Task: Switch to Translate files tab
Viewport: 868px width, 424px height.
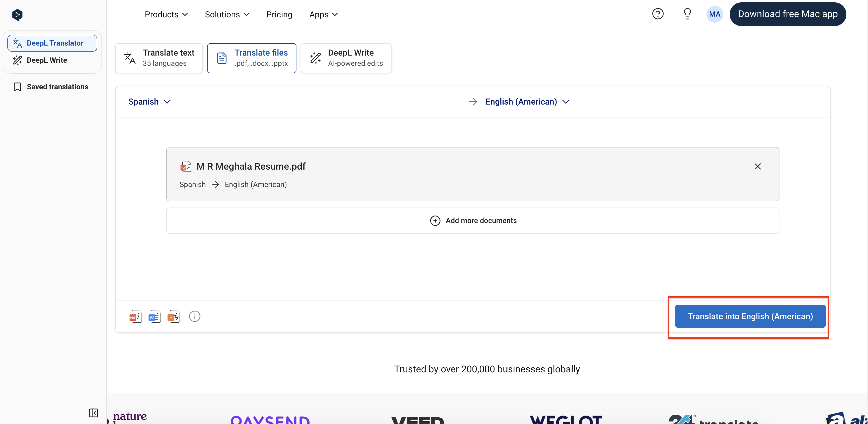Action: (x=252, y=58)
